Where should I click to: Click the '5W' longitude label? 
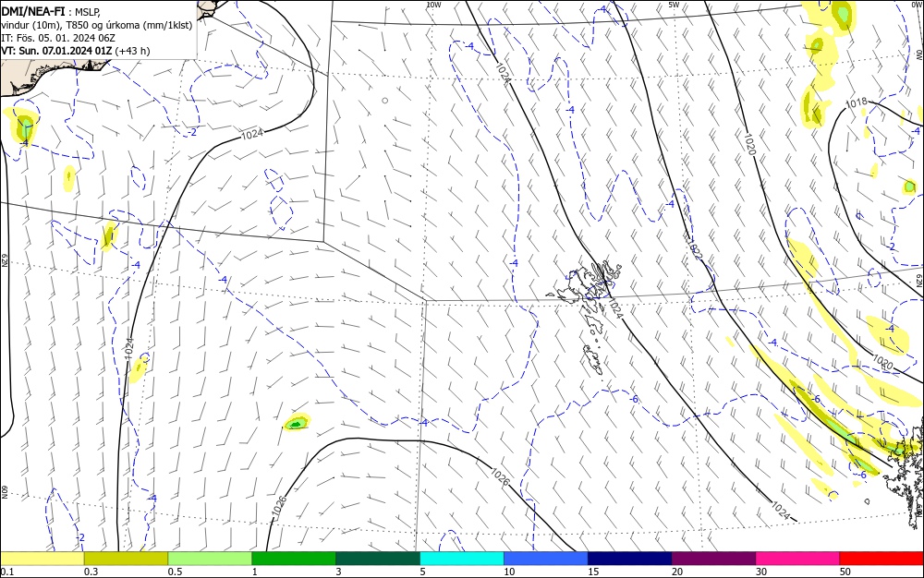click(x=674, y=5)
